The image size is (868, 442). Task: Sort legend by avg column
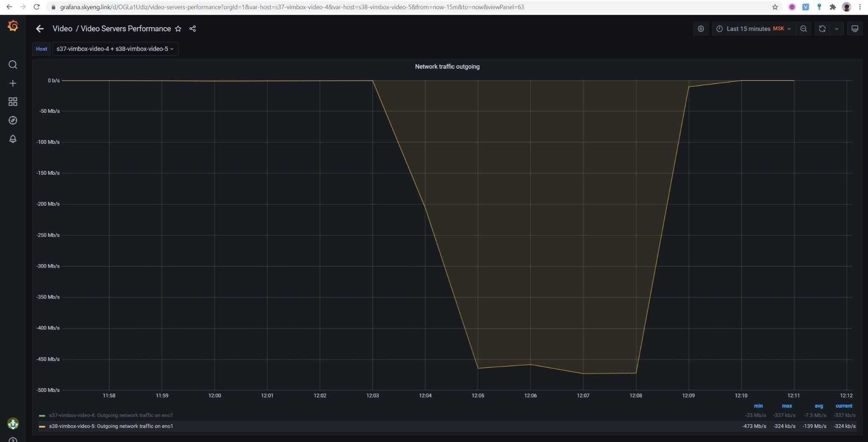[x=818, y=406]
